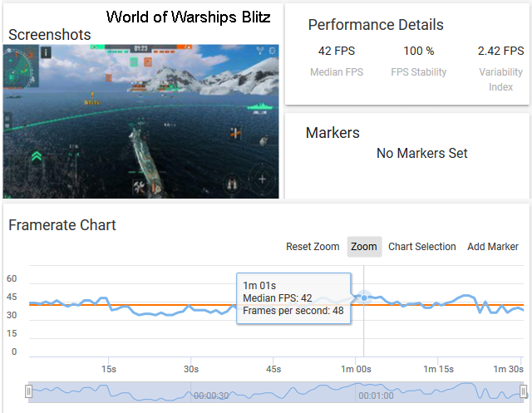Click the Reset Zoom button
This screenshot has width=532, height=413.
click(x=313, y=247)
